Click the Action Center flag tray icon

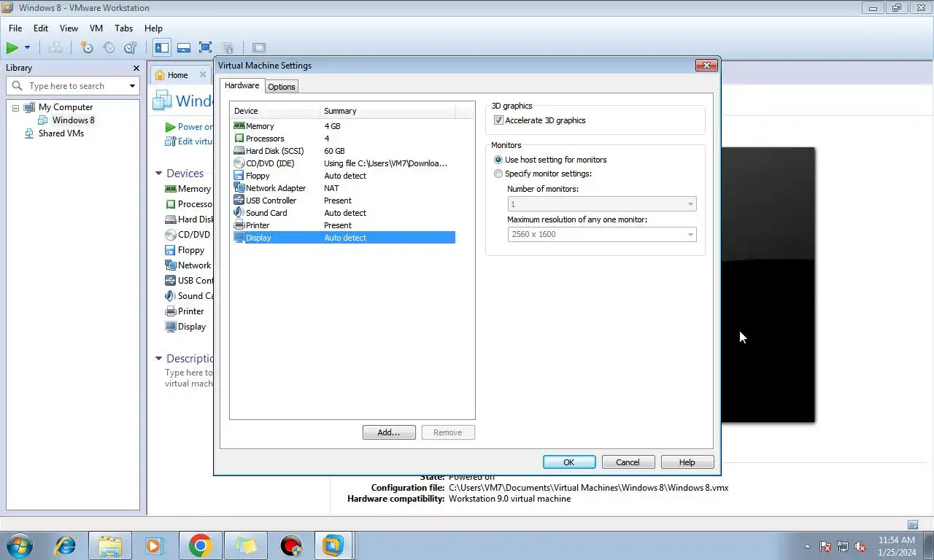825,546
